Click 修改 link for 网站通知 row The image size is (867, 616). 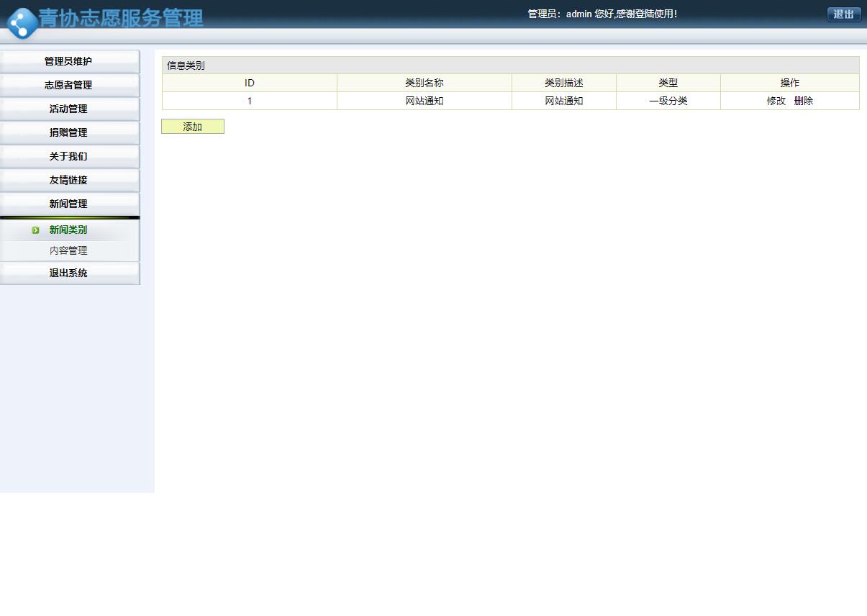[x=776, y=101]
